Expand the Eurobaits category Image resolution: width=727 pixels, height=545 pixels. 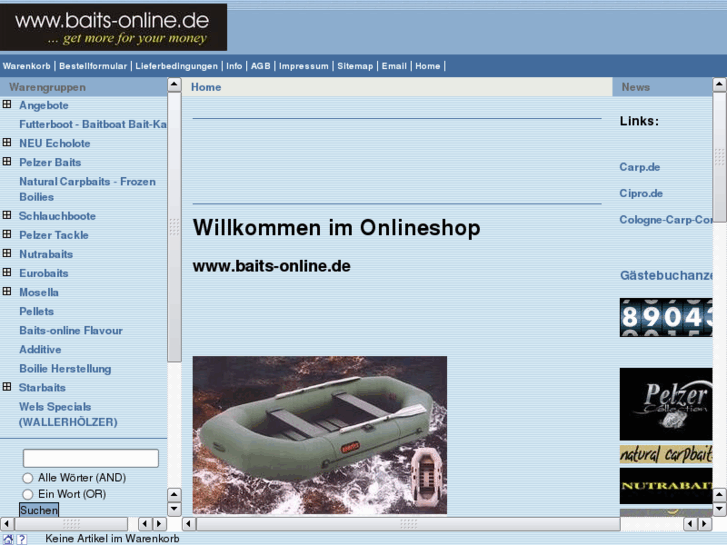click(x=7, y=272)
